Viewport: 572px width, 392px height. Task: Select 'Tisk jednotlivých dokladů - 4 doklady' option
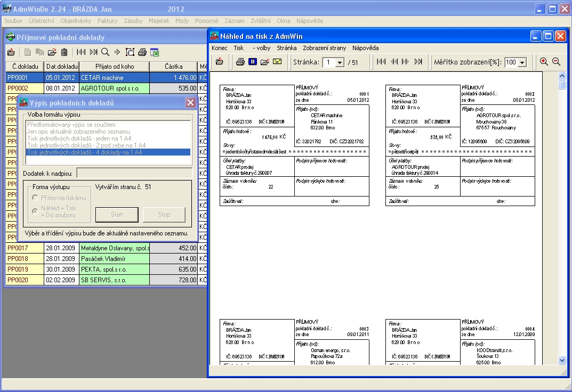(108, 152)
